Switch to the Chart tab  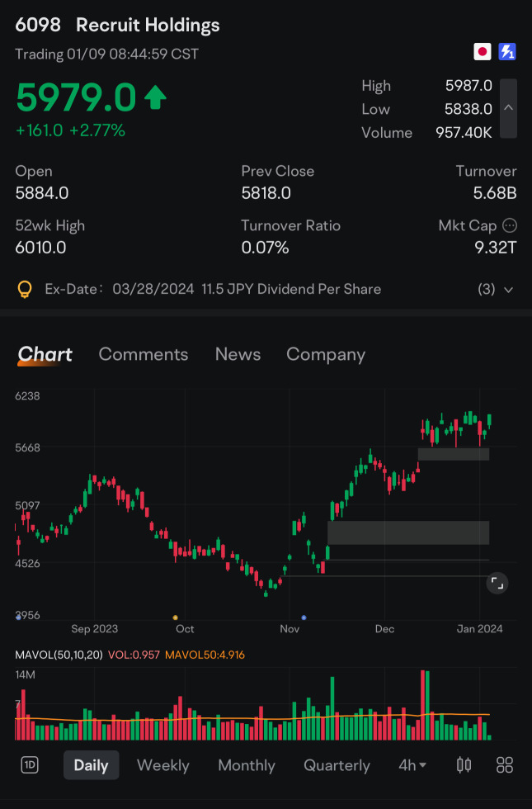click(x=45, y=354)
